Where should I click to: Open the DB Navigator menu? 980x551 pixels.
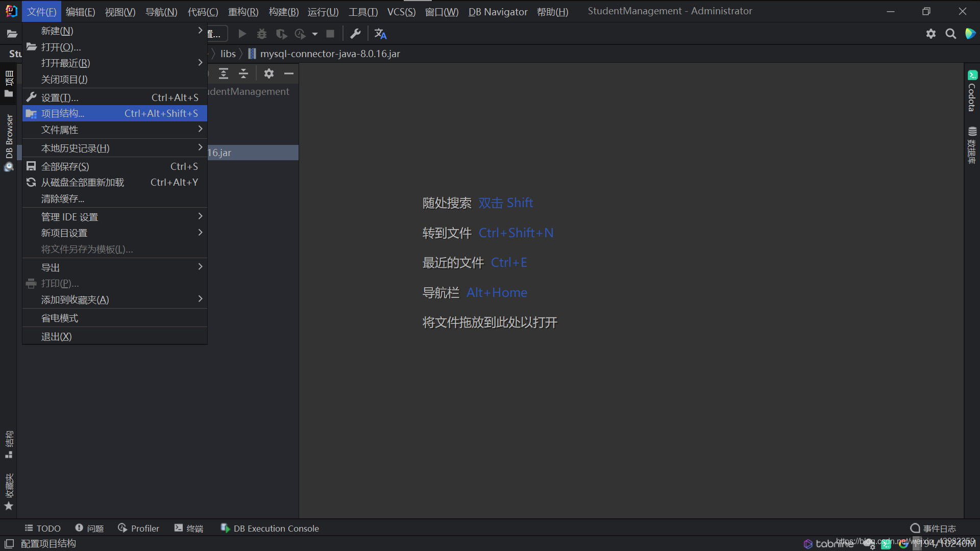pyautogui.click(x=498, y=11)
